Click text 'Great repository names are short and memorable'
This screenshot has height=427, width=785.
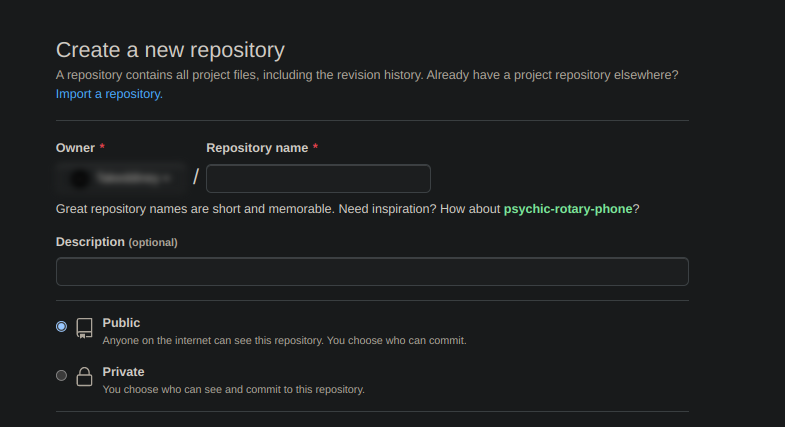click(194, 209)
